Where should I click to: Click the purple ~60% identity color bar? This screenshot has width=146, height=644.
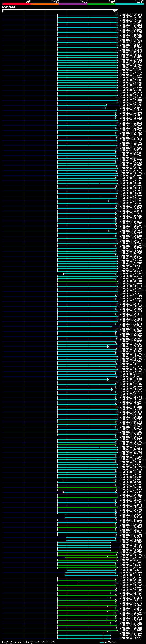(73, 4)
